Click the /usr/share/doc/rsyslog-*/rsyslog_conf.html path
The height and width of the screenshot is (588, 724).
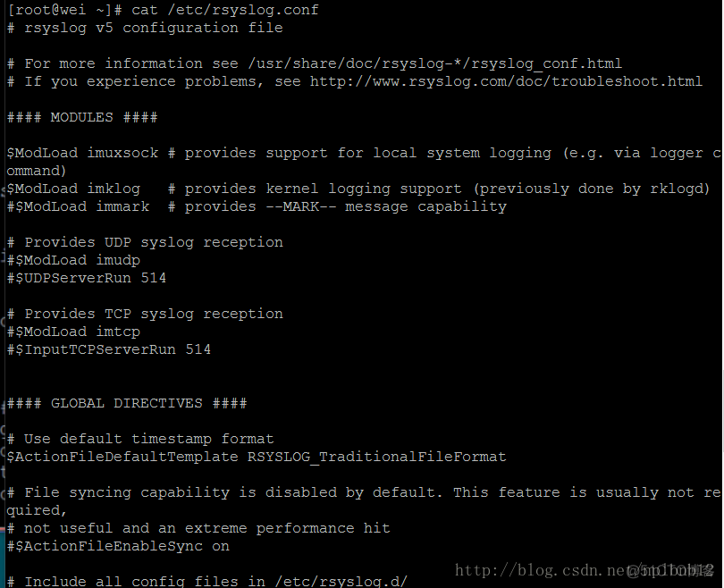click(434, 63)
